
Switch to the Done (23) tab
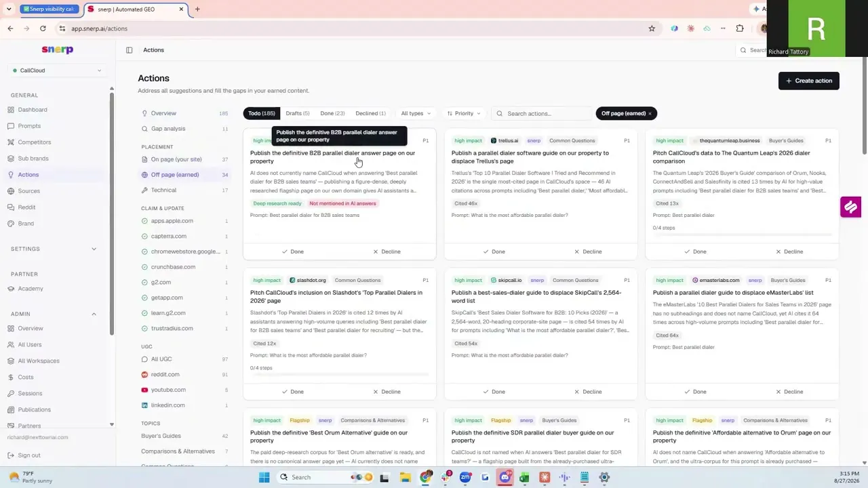[x=332, y=114]
